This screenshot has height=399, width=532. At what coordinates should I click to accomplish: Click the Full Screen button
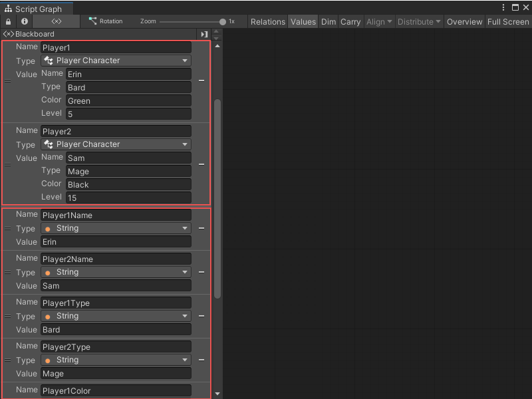pos(507,21)
